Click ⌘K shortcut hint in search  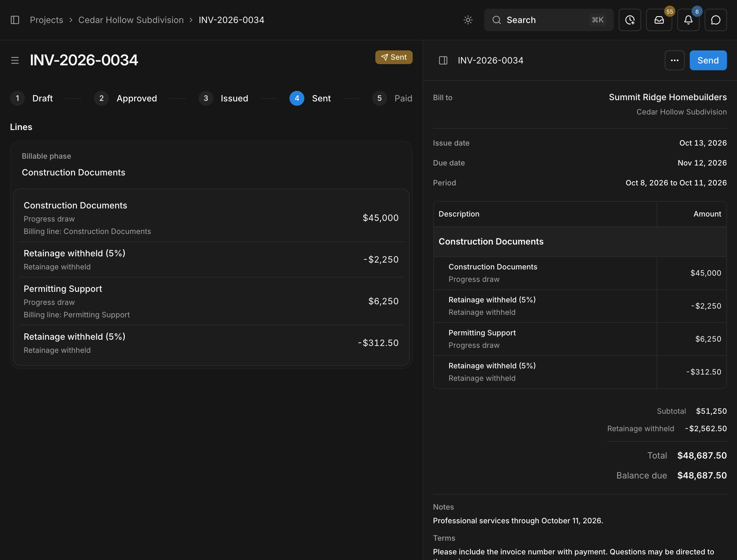[x=598, y=20]
